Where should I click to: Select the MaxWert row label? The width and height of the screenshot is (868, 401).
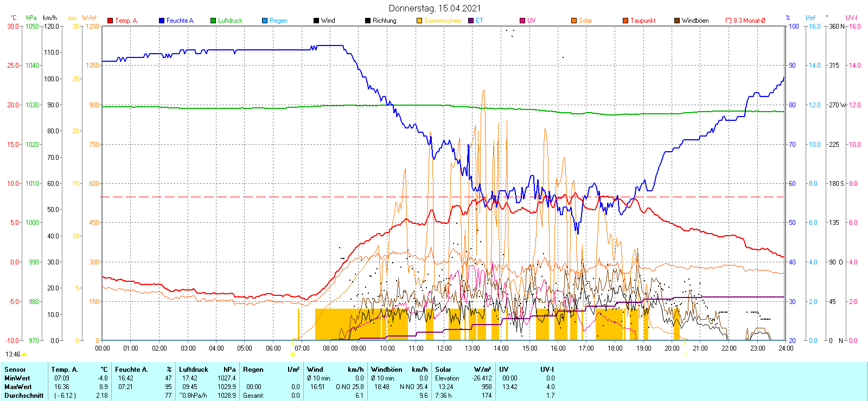[x=18, y=387]
